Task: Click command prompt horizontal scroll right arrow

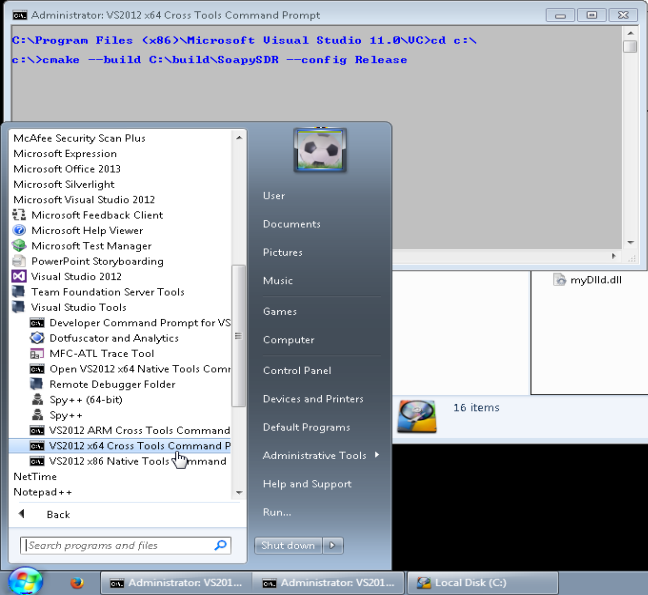Action: (x=614, y=256)
